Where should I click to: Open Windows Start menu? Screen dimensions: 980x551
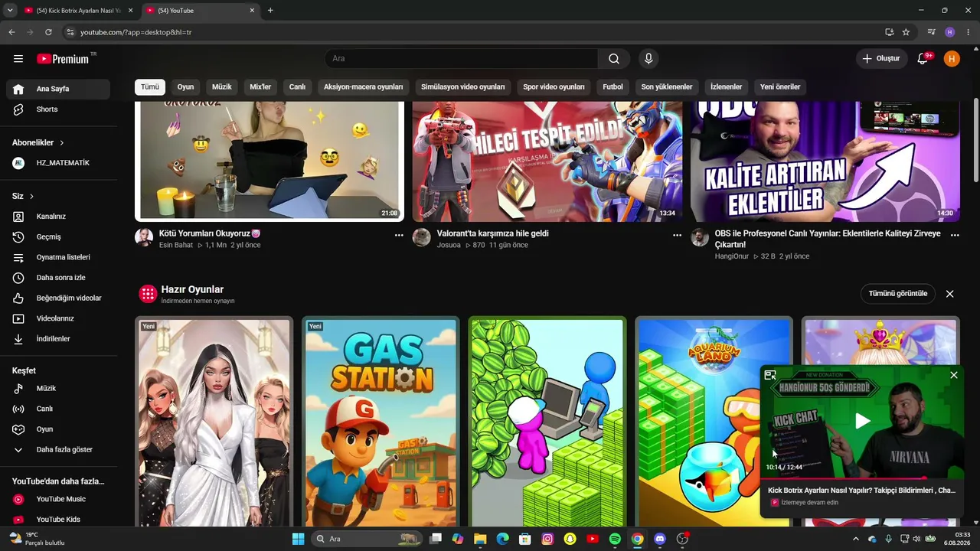click(298, 539)
